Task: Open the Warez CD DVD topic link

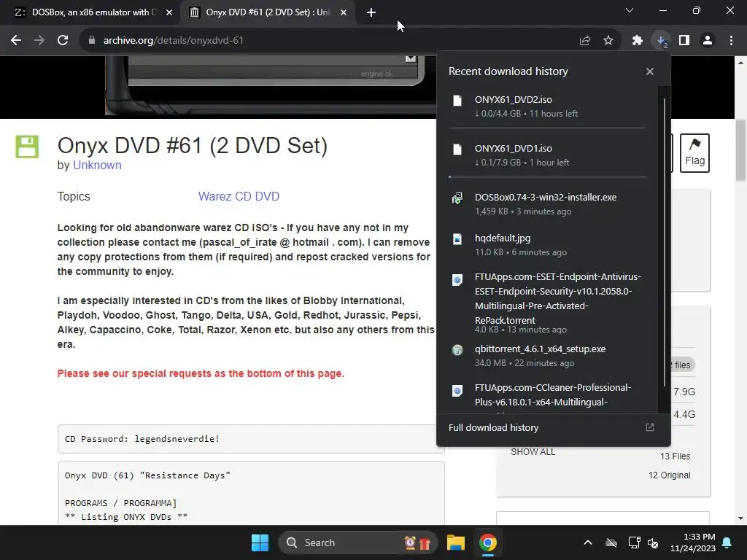Action: [239, 196]
